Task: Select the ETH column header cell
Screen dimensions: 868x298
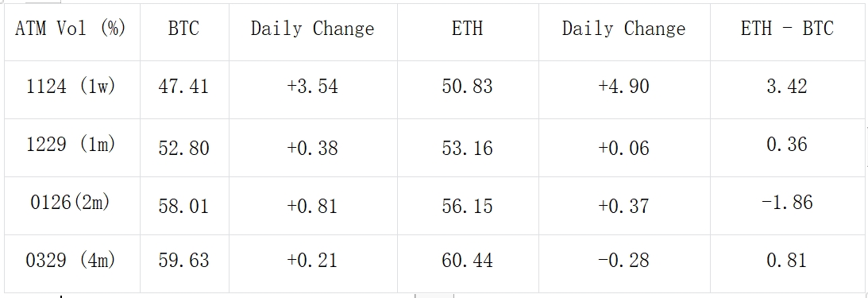Action: point(468,32)
